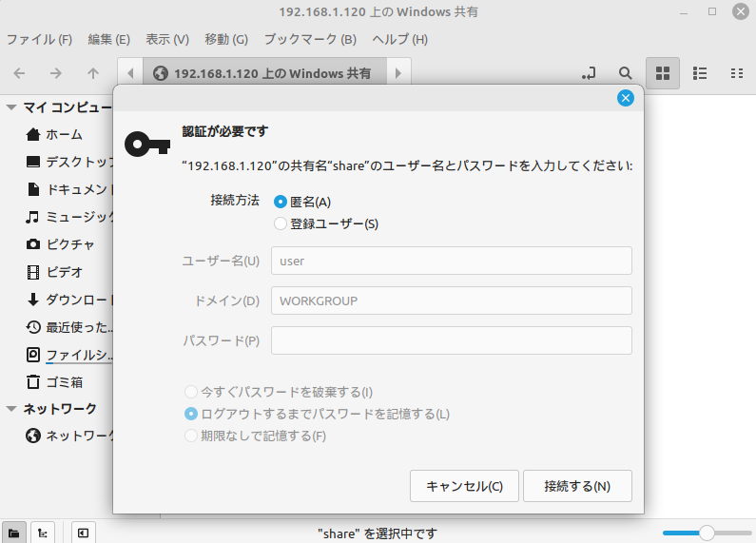Click the キャンセル(C) button
Image resolution: width=756 pixels, height=543 pixels.
pos(464,486)
